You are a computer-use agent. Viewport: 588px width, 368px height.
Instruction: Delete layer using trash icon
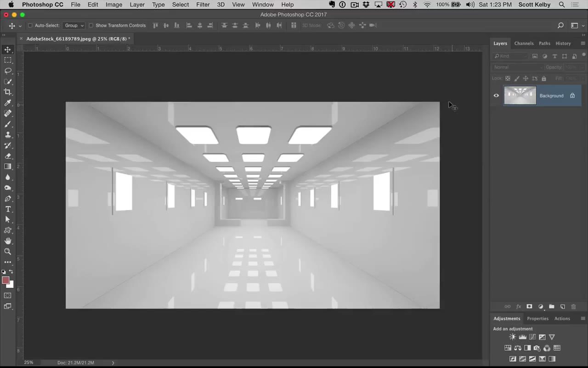573,306
